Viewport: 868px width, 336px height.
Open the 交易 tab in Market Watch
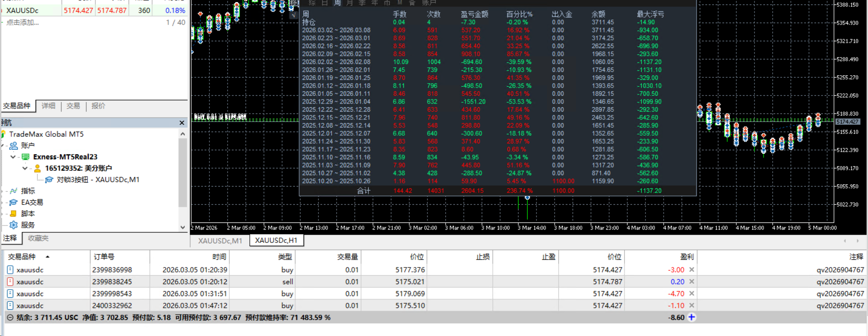73,106
